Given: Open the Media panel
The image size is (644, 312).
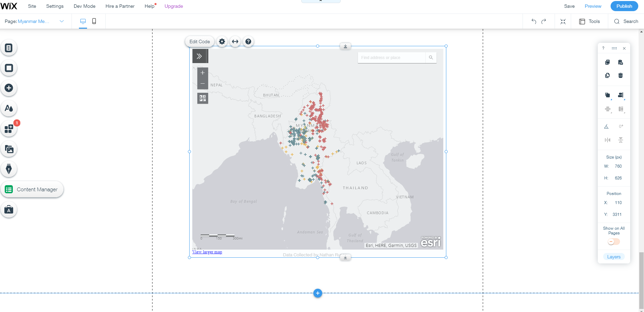Looking at the screenshot, I should 9,149.
